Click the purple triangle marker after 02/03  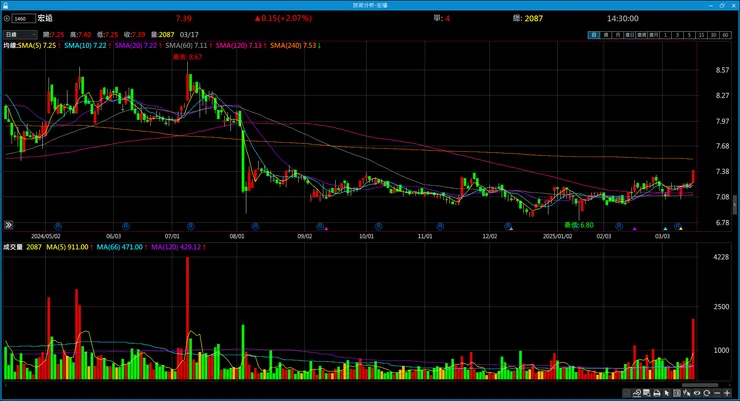click(634, 229)
